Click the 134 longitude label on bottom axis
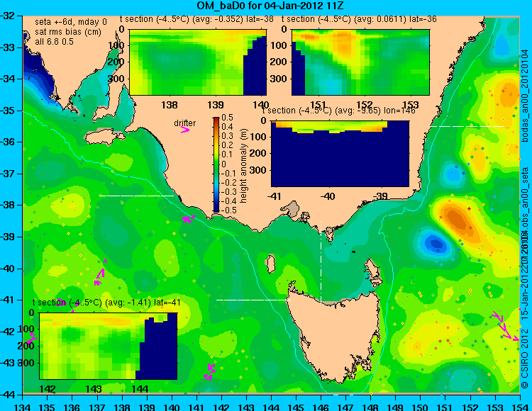Image resolution: width=532 pixels, height=411 pixels. tap(23, 407)
